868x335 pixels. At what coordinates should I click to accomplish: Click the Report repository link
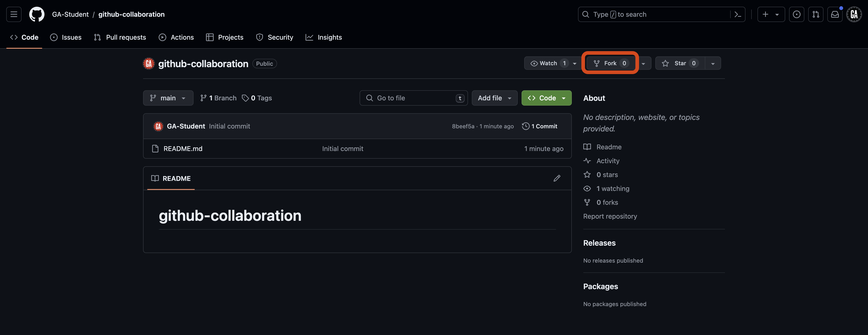[x=610, y=216]
